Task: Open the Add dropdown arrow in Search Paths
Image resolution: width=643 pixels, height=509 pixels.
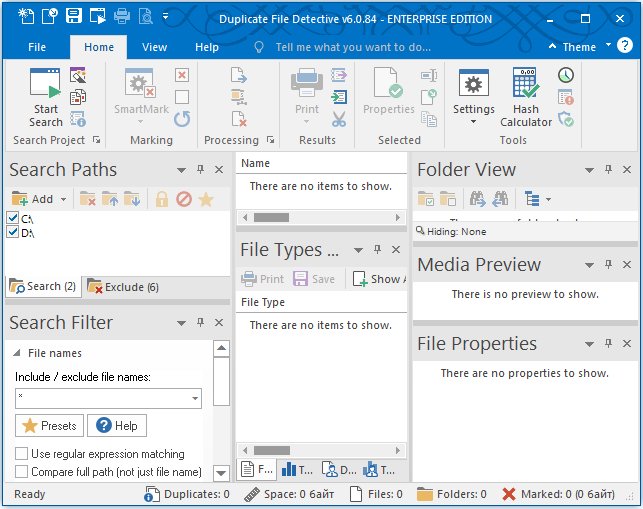Action: point(64,199)
